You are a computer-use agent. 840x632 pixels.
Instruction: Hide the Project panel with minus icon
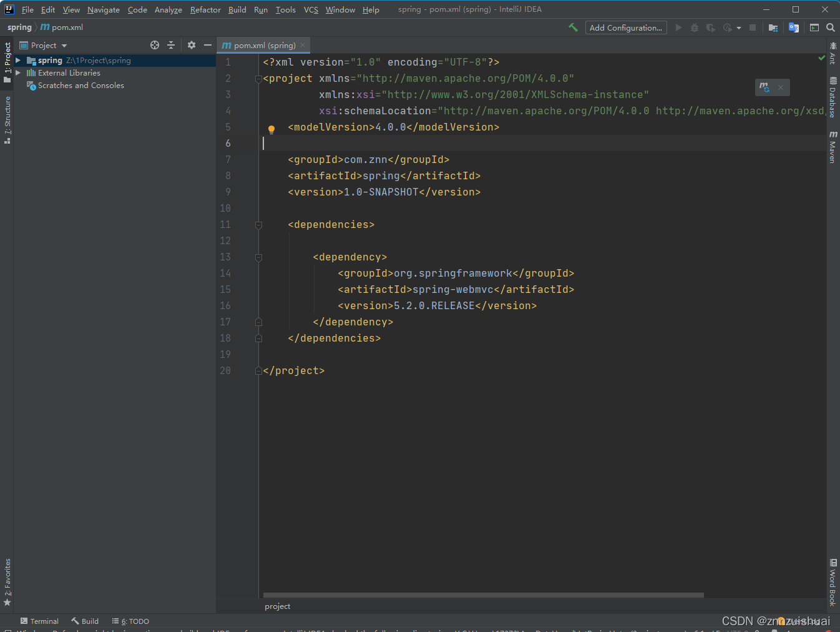pos(208,45)
